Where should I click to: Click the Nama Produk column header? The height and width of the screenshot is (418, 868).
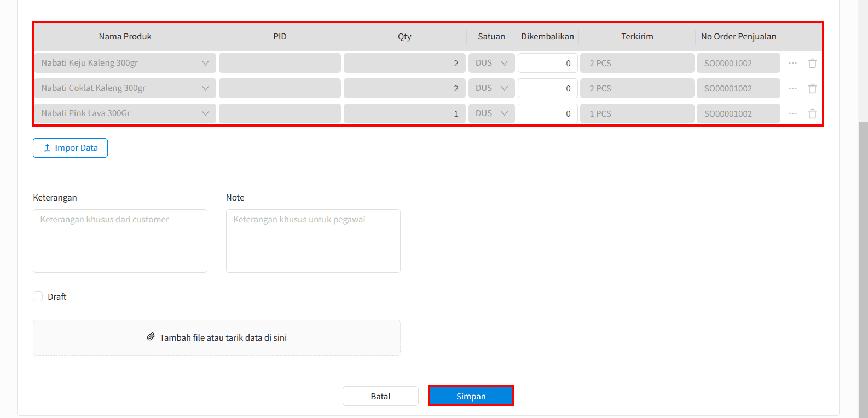(125, 37)
